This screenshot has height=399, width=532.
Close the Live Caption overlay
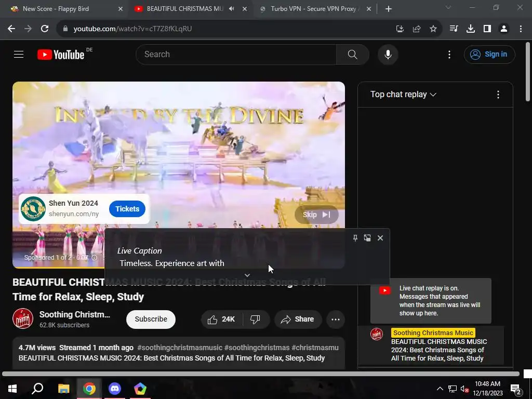380,238
